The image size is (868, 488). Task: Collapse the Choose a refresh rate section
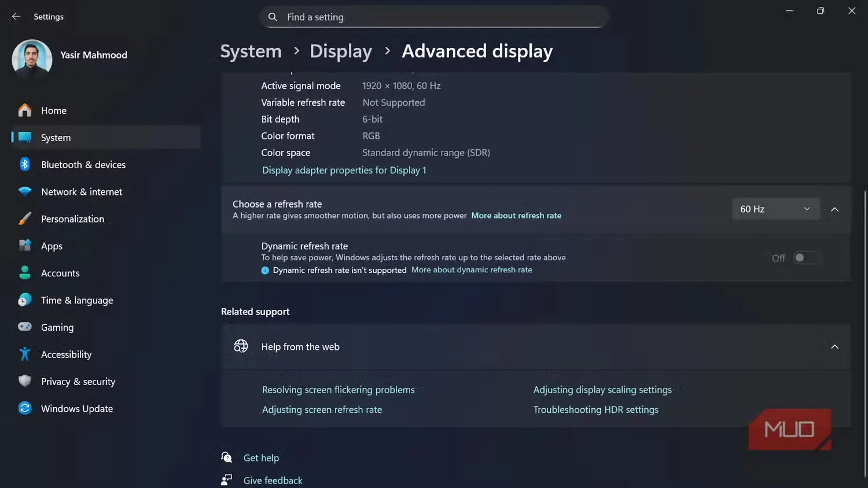pos(834,209)
